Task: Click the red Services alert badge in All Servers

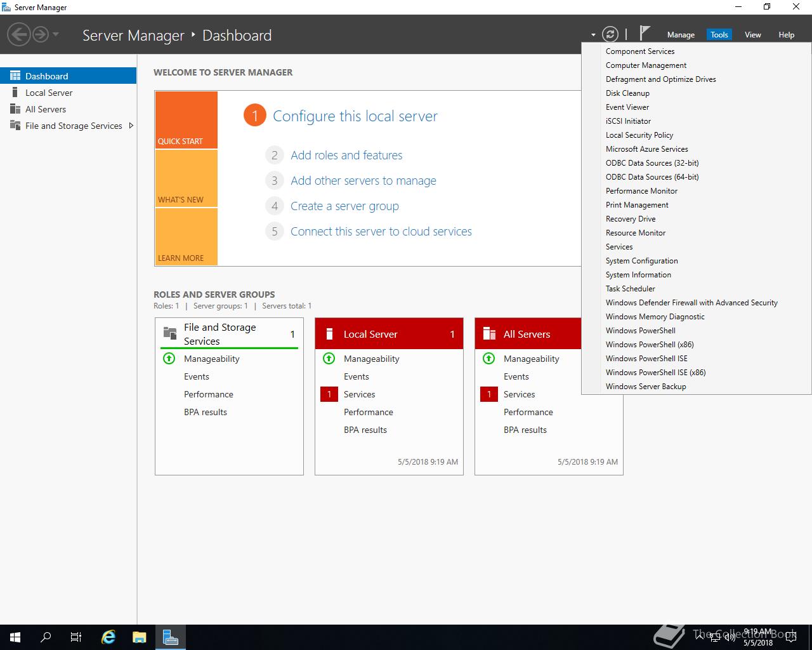Action: pyautogui.click(x=489, y=394)
